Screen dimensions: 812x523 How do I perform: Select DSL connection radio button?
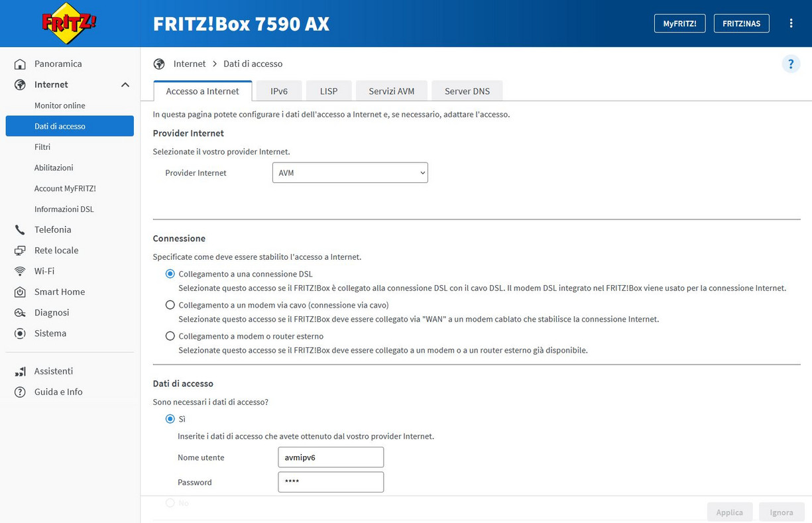click(170, 274)
